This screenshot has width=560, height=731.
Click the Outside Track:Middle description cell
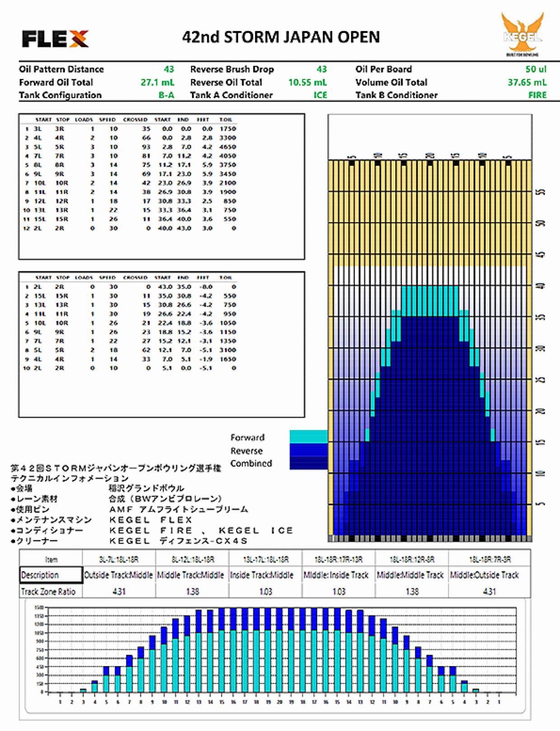pyautogui.click(x=119, y=575)
